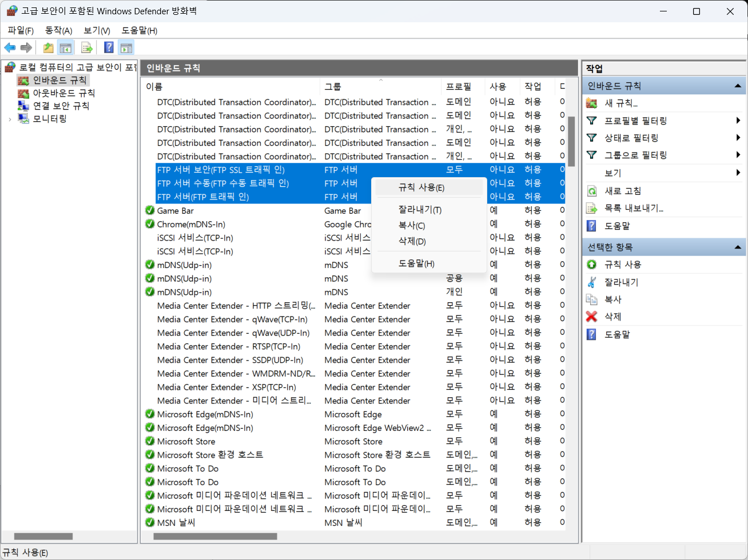
Task: Choose 삭제(D) in context menu
Action: coord(429,241)
